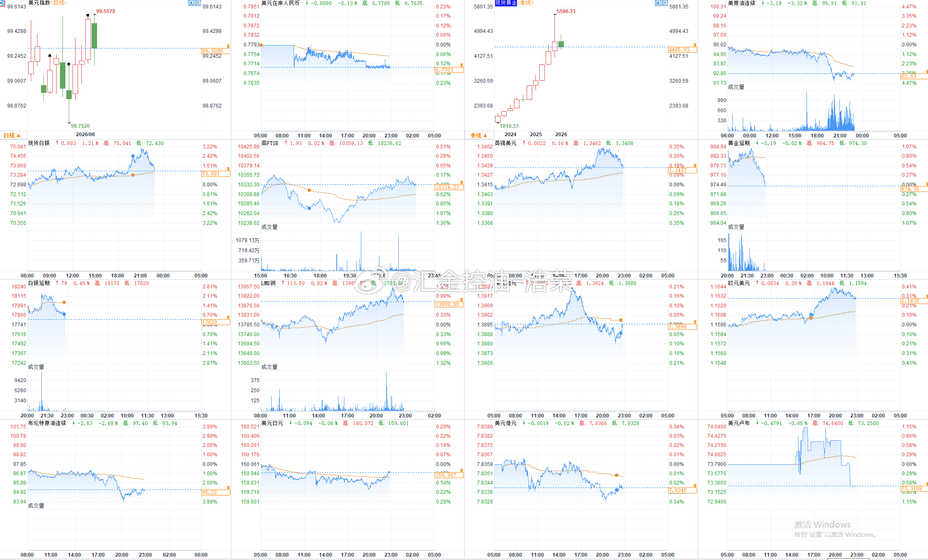Select the 英FTSE chart title
Viewport: 928px width, 560px height.
pos(270,143)
